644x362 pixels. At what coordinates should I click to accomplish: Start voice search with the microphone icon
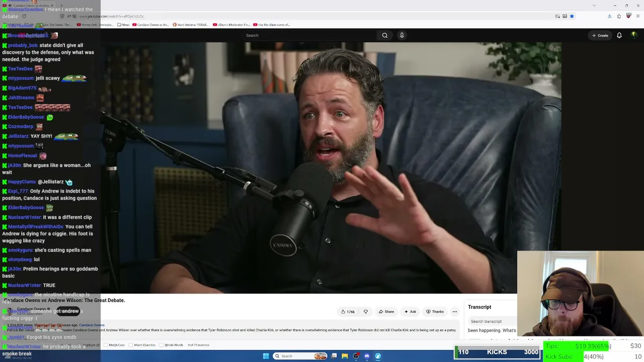(401, 35)
